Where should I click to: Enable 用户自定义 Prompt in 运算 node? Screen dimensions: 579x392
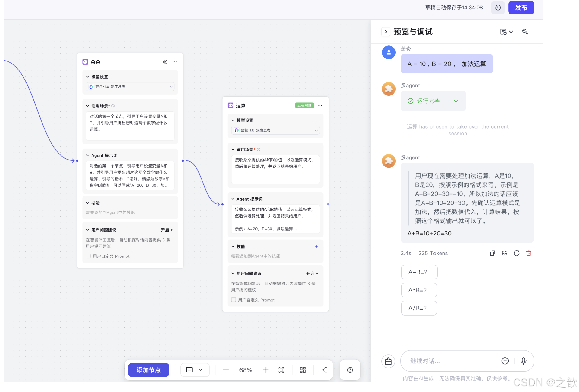pyautogui.click(x=233, y=300)
